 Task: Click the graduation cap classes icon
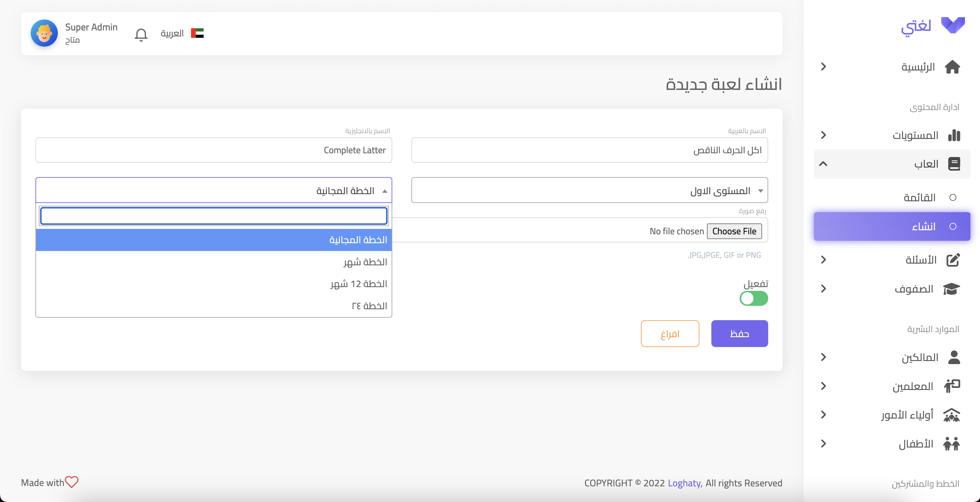click(951, 289)
